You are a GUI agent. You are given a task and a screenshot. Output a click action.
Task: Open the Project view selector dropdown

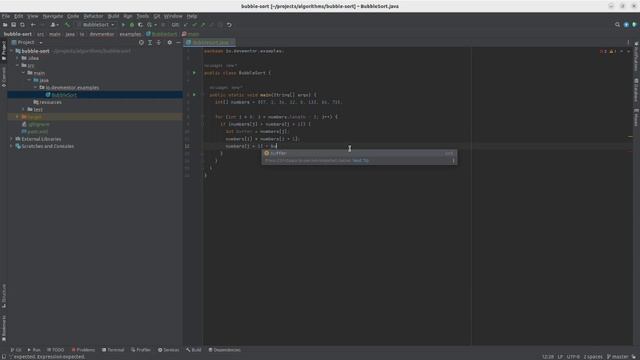coord(29,42)
